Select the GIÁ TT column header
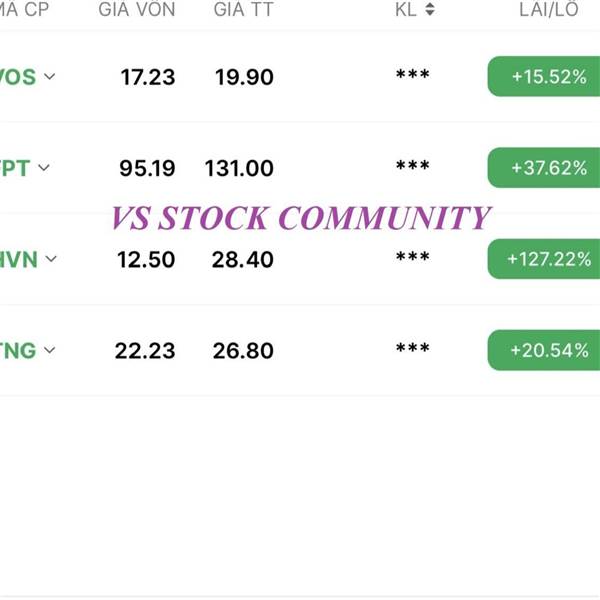 pyautogui.click(x=244, y=9)
